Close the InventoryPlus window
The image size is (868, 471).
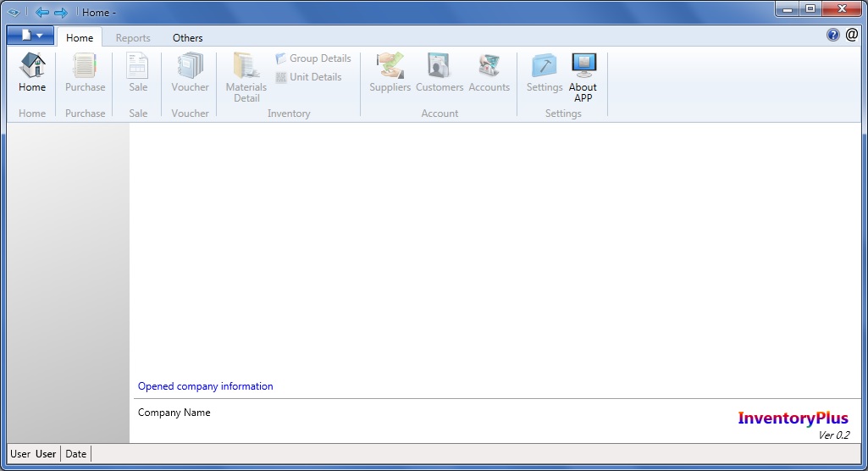point(842,9)
